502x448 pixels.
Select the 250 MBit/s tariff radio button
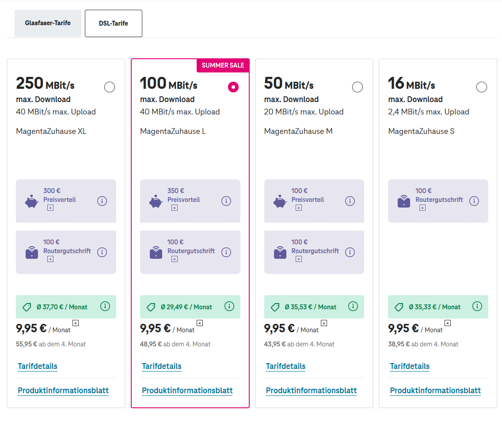pyautogui.click(x=110, y=87)
